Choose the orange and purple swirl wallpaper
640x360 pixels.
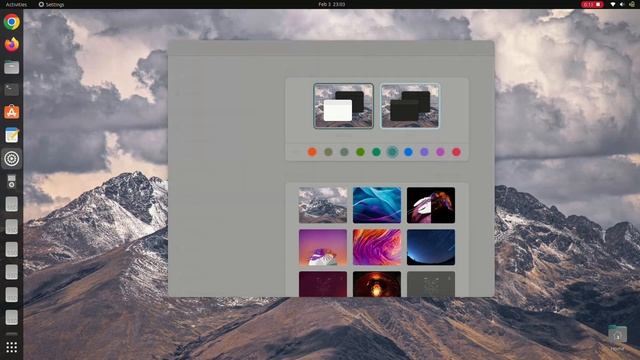377,247
